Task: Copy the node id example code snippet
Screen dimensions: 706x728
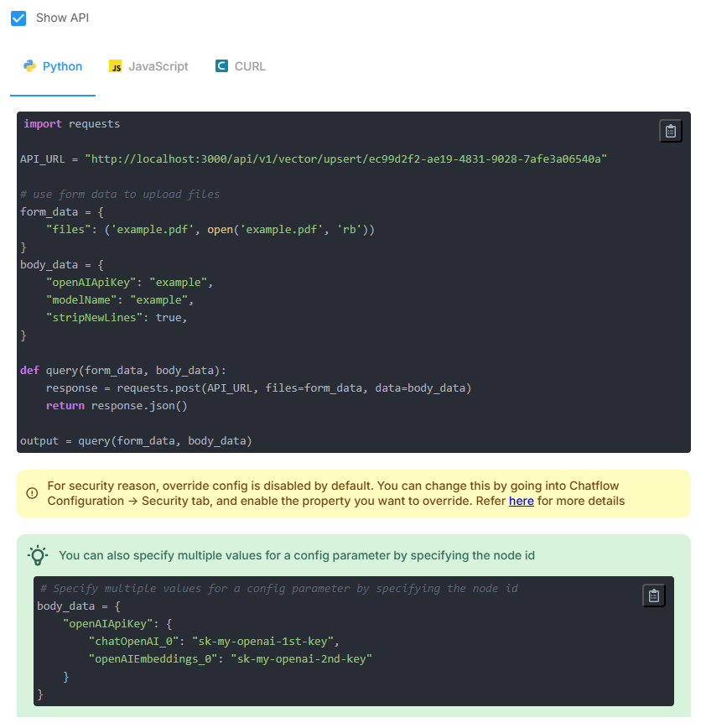Action: [653, 595]
